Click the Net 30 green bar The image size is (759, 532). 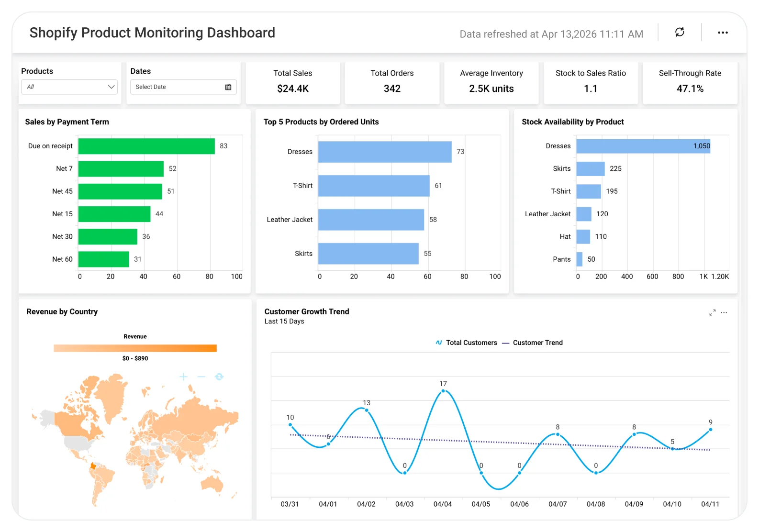click(108, 236)
